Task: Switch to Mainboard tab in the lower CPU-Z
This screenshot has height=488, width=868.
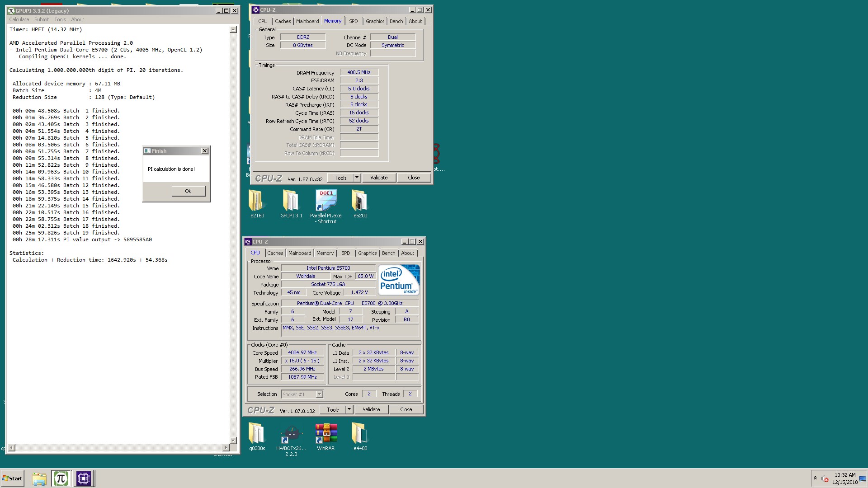Action: [x=300, y=253]
